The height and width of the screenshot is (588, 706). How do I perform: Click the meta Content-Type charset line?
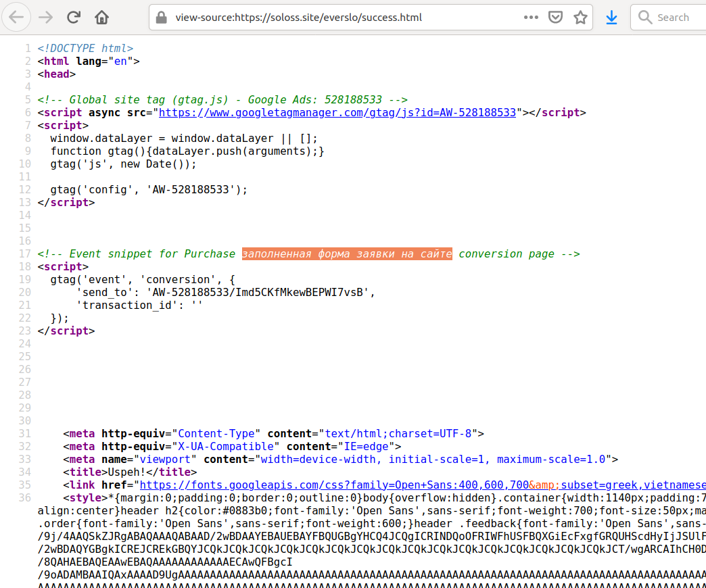pyautogui.click(x=274, y=433)
